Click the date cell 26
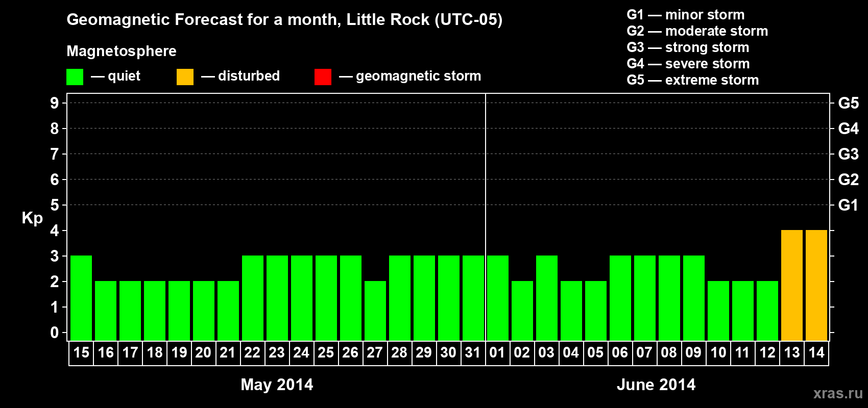This screenshot has width=868, height=408. point(351,353)
